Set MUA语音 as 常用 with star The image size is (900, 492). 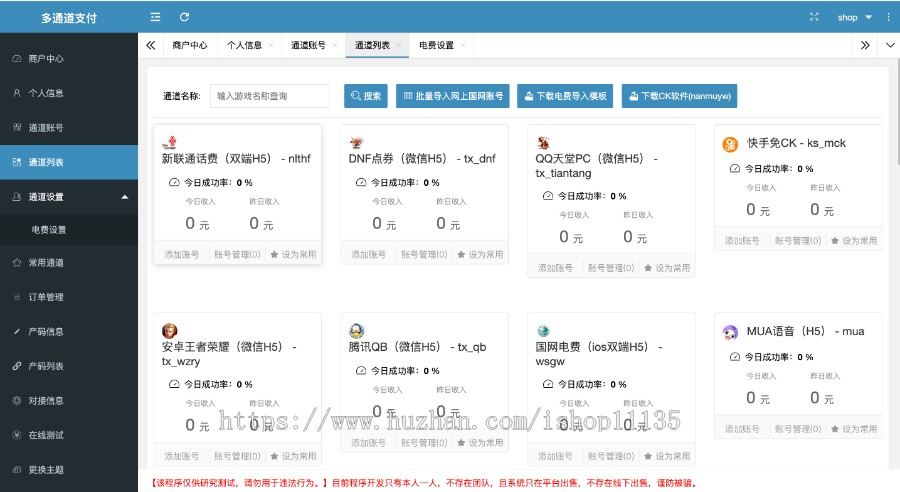tap(854, 429)
